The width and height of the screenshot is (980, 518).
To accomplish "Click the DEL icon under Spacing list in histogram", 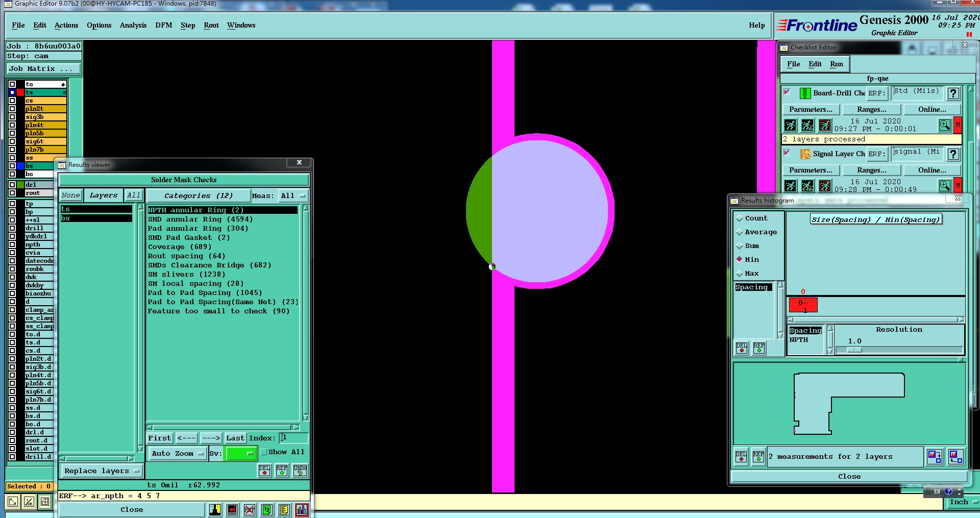I will (x=742, y=348).
